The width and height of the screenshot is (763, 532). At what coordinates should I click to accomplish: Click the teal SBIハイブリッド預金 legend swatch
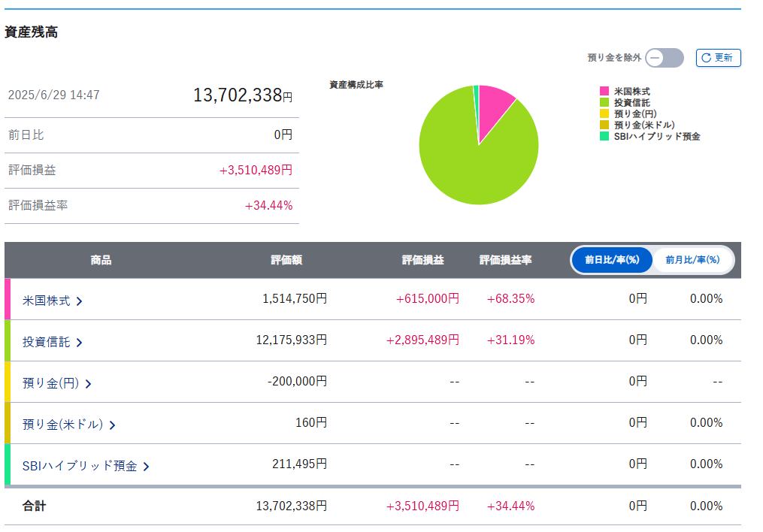tap(604, 136)
